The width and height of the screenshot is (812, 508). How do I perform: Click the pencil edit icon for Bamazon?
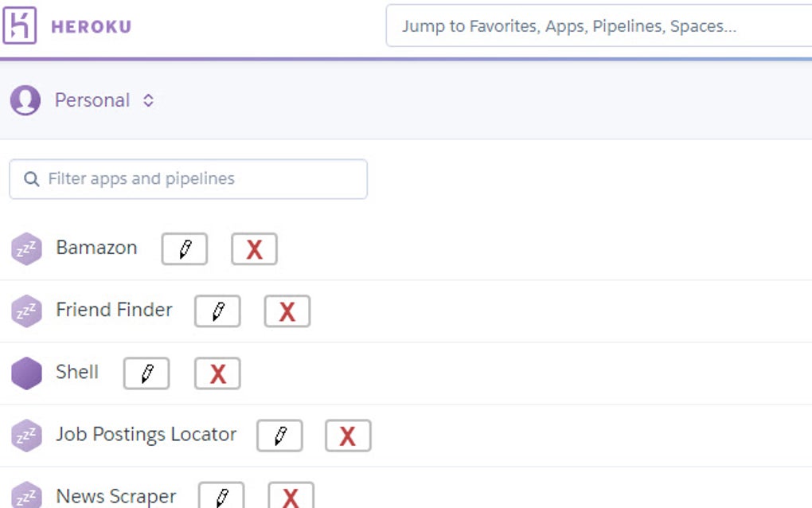click(184, 248)
